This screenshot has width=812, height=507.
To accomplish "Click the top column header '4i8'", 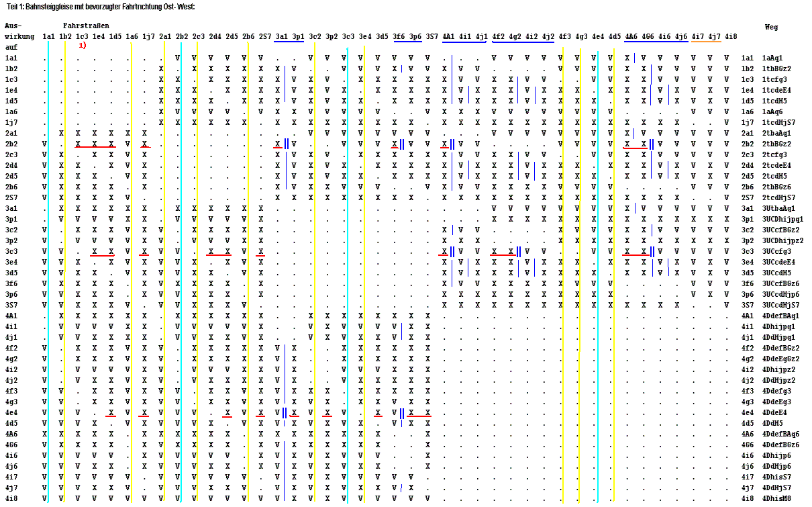I will [731, 36].
